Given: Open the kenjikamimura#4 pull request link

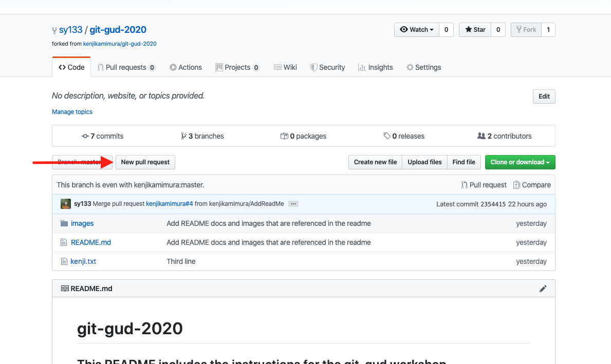Looking at the screenshot, I should (170, 204).
